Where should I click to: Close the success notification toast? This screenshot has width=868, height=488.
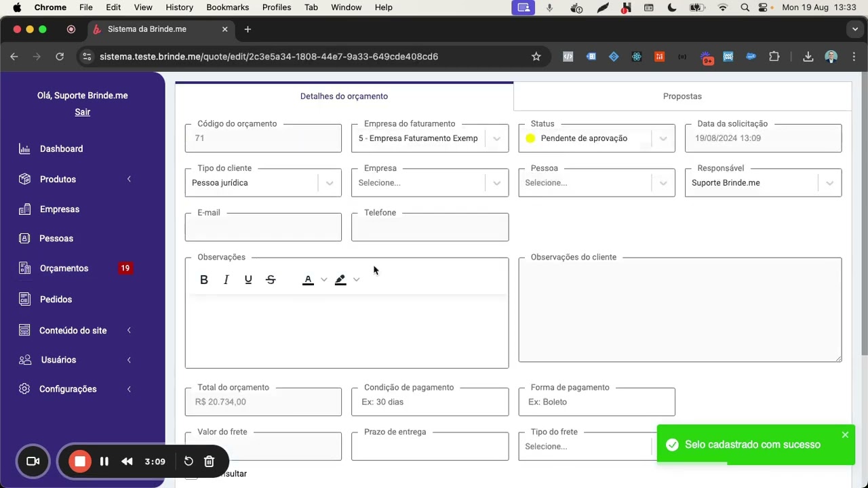point(845,434)
